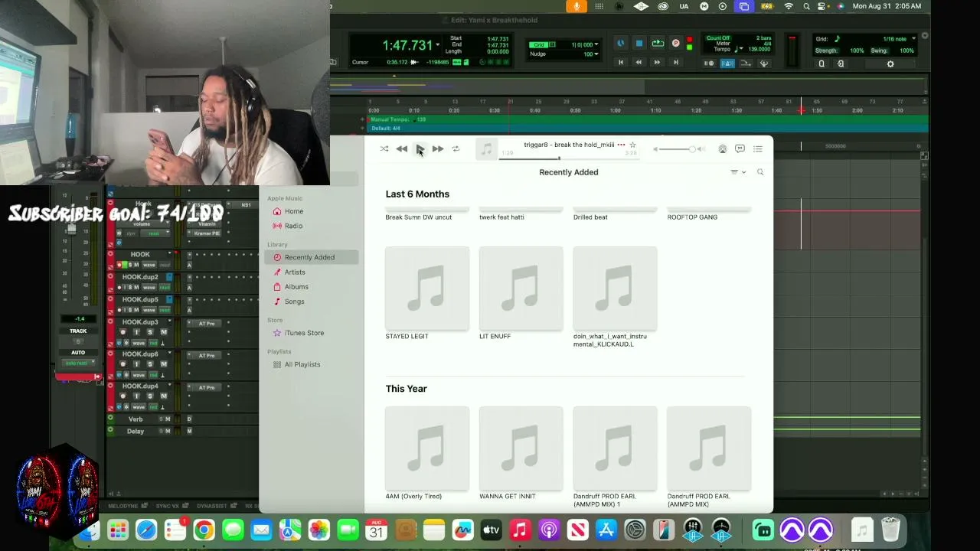Open the HOOK.dup6 track name dropdown

[x=170, y=354]
